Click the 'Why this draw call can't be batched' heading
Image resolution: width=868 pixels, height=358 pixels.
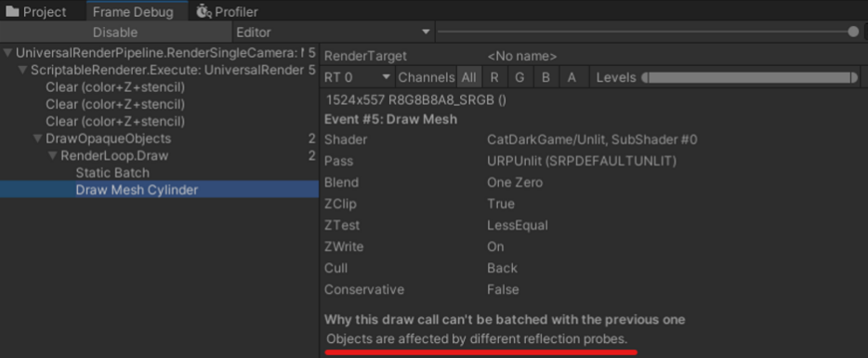pyautogui.click(x=505, y=319)
